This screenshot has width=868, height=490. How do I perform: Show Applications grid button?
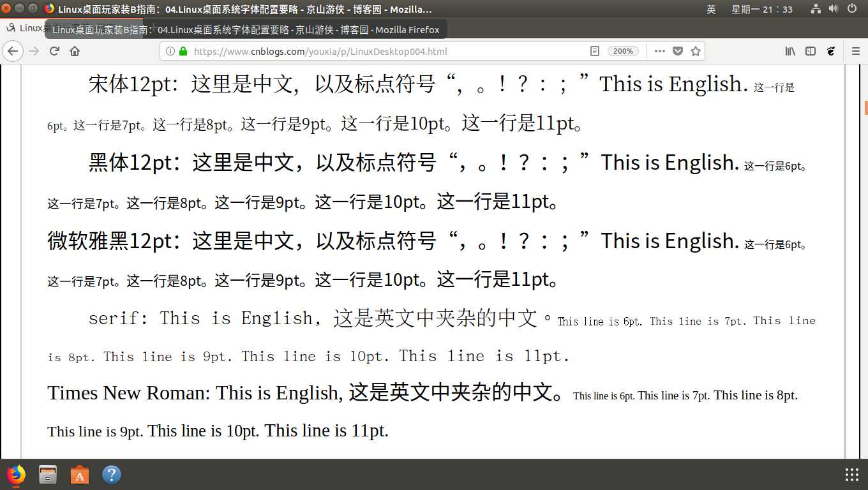[x=851, y=475]
